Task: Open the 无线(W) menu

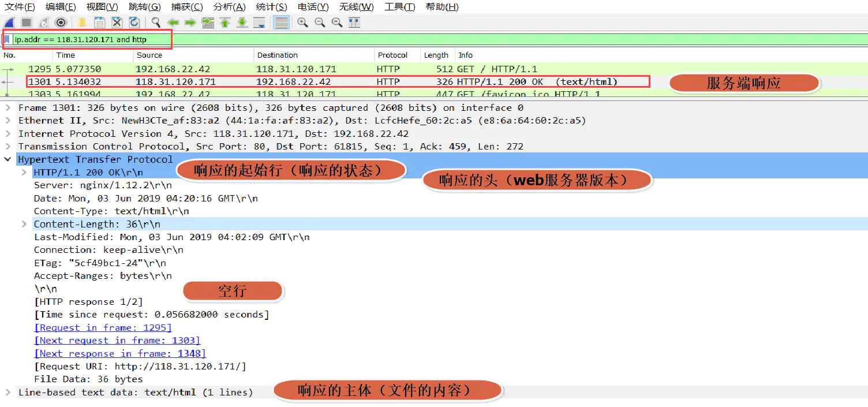Action: pyautogui.click(x=356, y=7)
